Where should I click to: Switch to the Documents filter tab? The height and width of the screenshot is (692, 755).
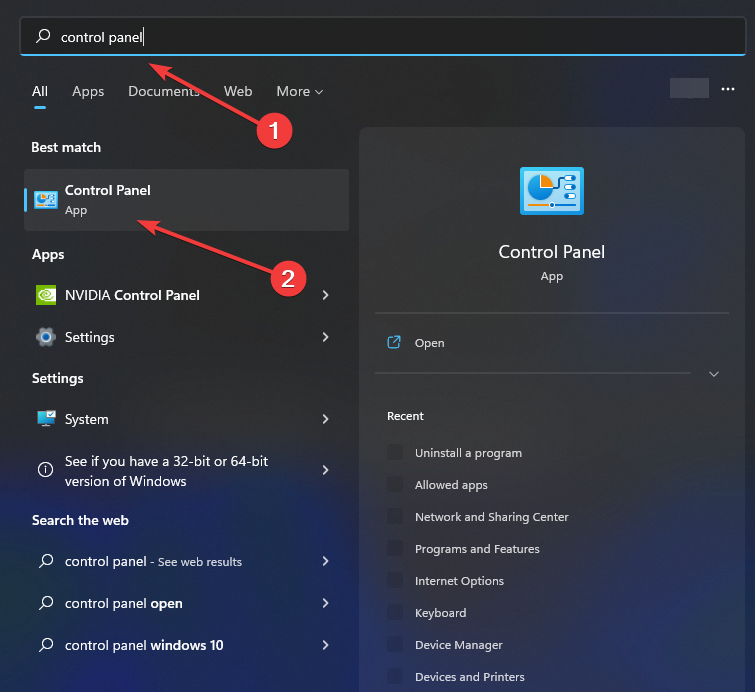[164, 91]
